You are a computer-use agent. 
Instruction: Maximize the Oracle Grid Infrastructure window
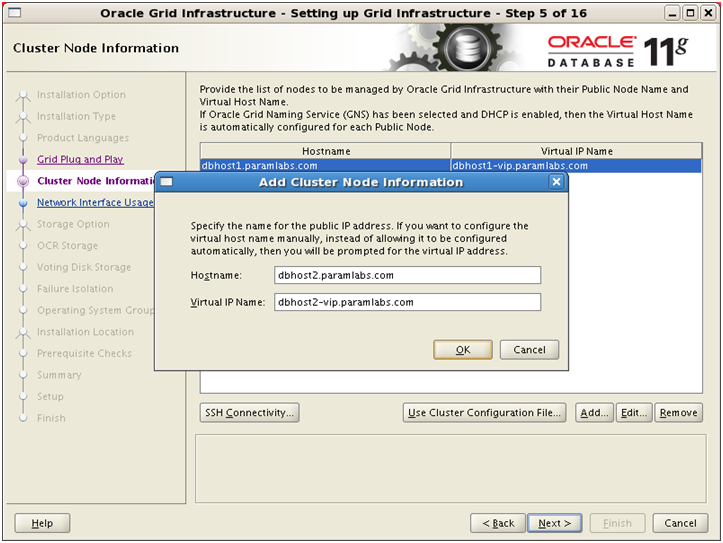tap(690, 13)
